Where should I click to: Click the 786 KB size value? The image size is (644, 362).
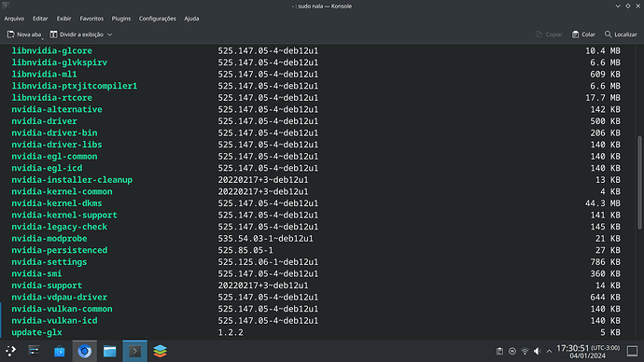(x=605, y=262)
